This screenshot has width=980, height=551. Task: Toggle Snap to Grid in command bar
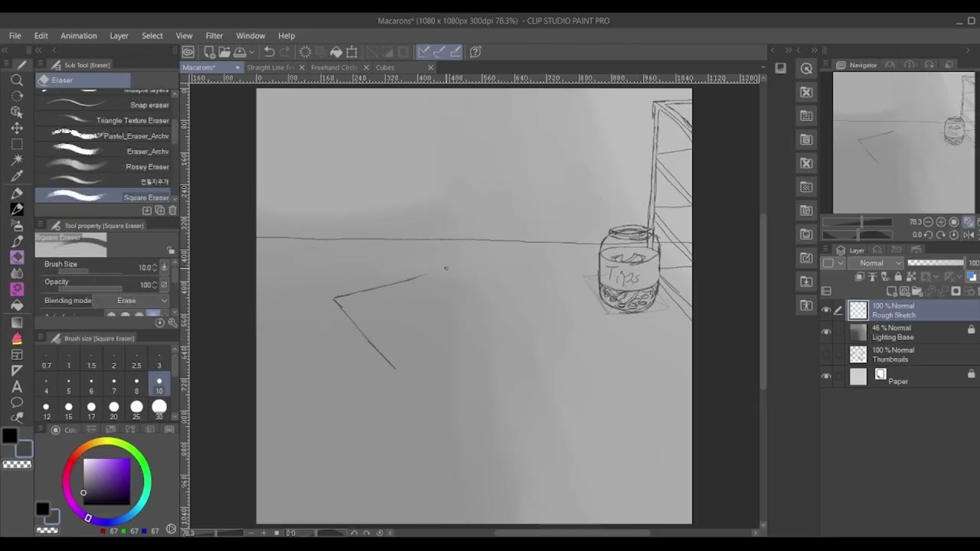456,52
